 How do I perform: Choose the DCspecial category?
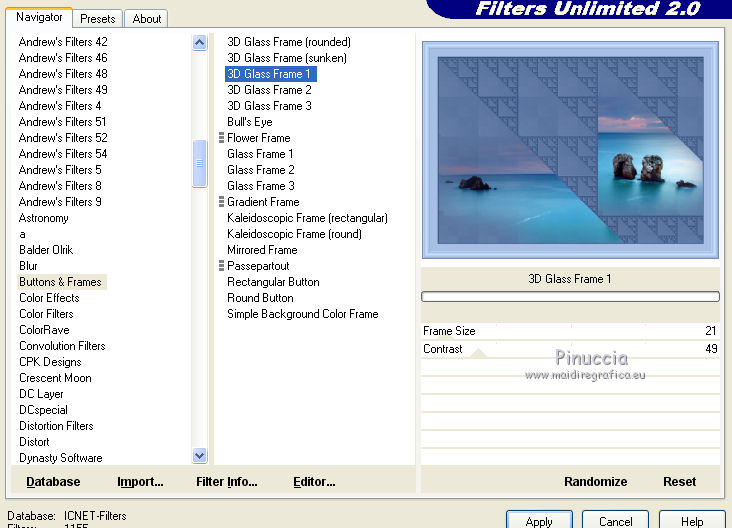pos(43,410)
